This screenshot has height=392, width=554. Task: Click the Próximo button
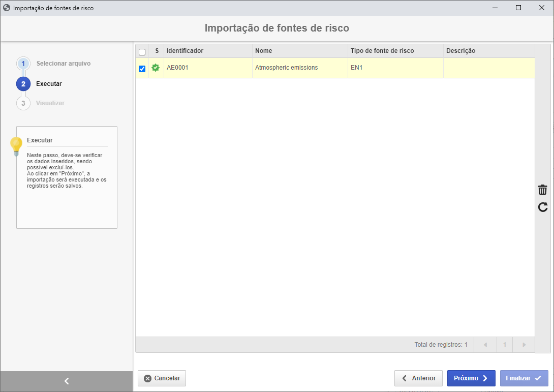[471, 378]
